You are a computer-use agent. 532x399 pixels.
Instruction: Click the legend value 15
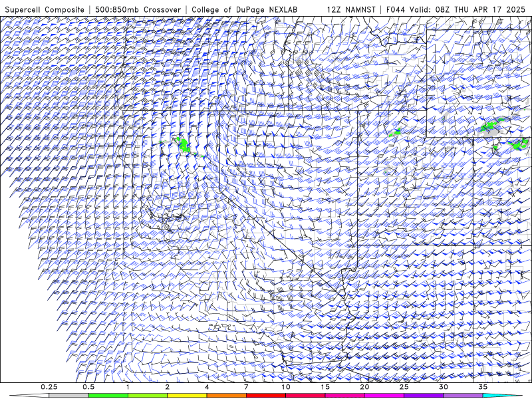pyautogui.click(x=325, y=387)
